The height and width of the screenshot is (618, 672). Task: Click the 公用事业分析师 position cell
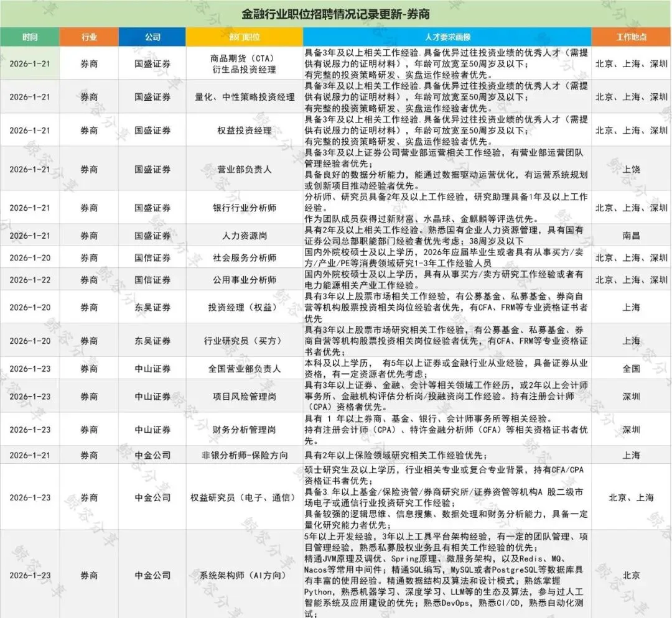(245, 280)
